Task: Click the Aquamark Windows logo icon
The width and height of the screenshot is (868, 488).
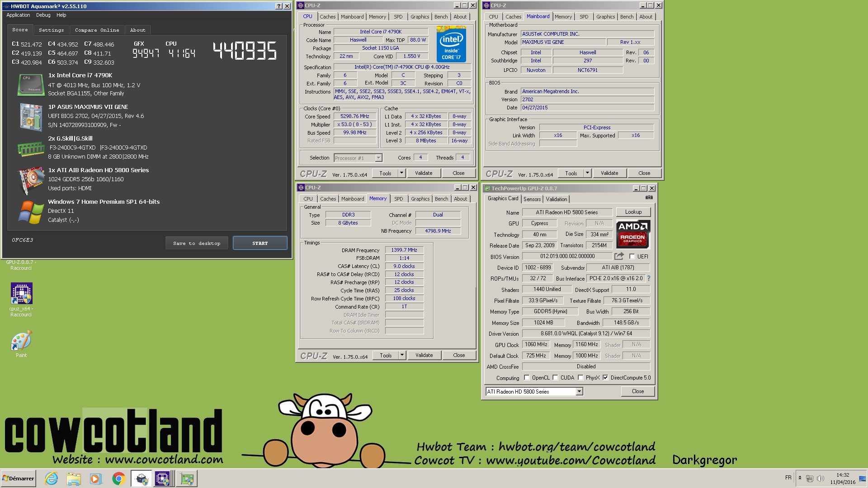Action: [x=31, y=211]
